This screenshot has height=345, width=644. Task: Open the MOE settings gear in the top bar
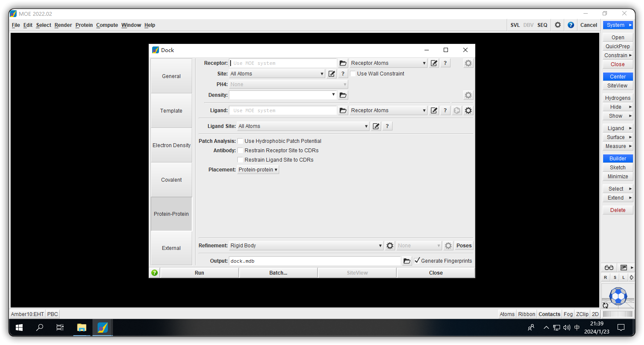coord(557,25)
